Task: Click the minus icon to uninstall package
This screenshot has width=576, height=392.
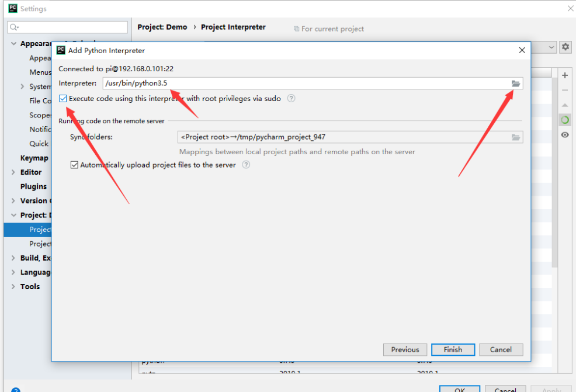Action: tap(565, 90)
